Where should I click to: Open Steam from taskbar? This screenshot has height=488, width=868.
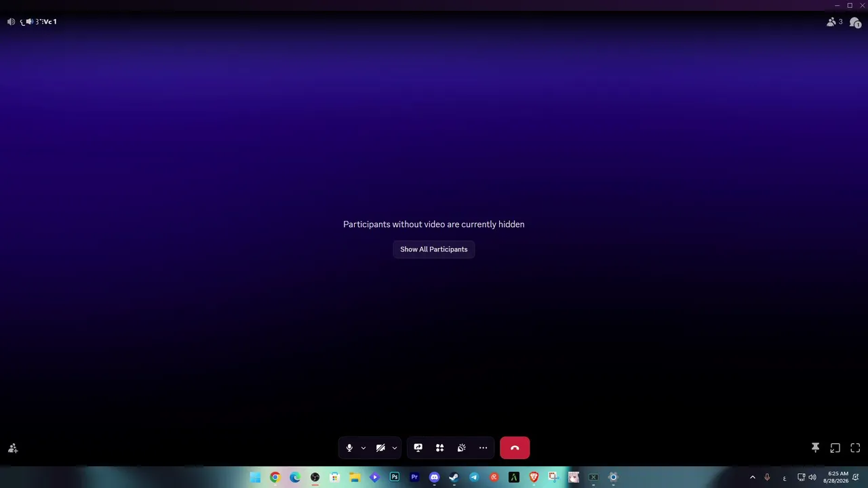(454, 477)
